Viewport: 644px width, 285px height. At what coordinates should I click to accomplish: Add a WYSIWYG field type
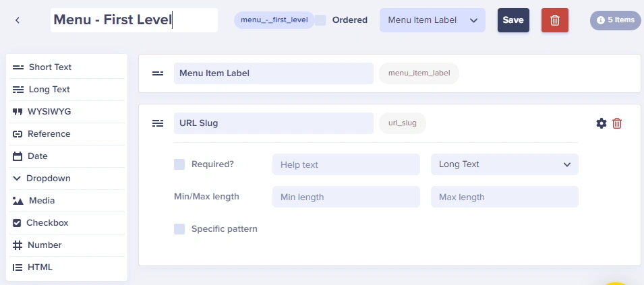pos(67,112)
